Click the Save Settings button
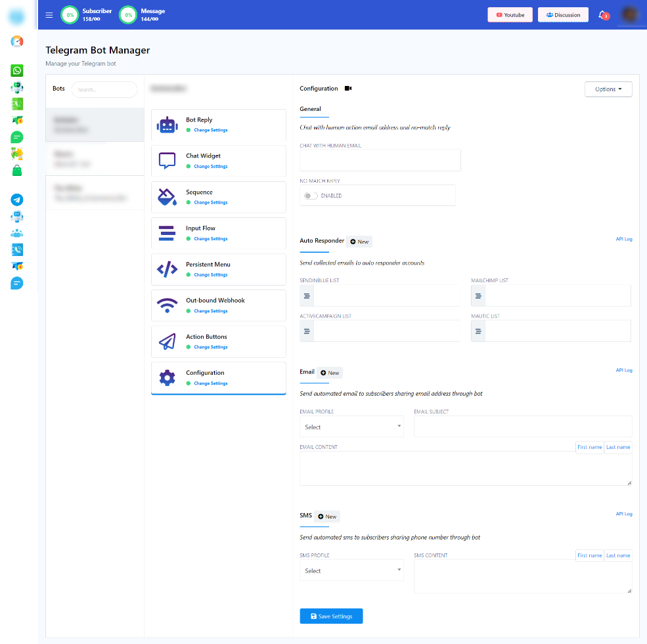The height and width of the screenshot is (644, 647). point(331,616)
